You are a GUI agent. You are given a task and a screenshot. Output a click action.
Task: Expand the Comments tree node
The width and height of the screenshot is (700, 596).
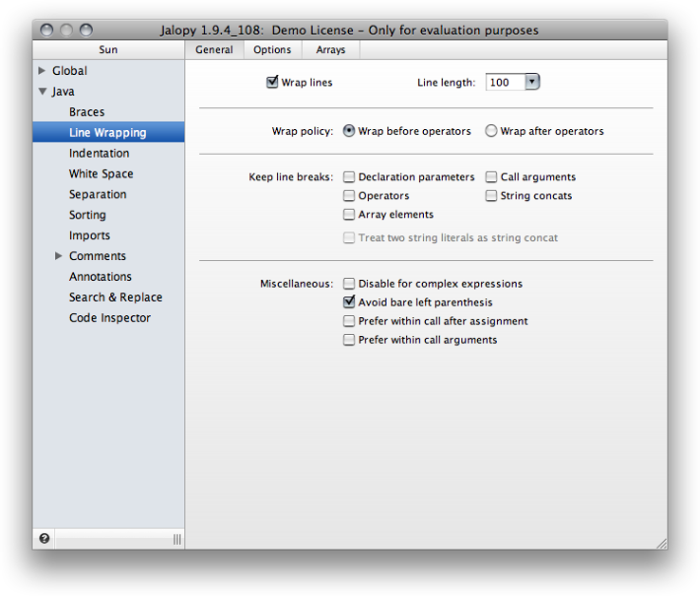point(58,256)
